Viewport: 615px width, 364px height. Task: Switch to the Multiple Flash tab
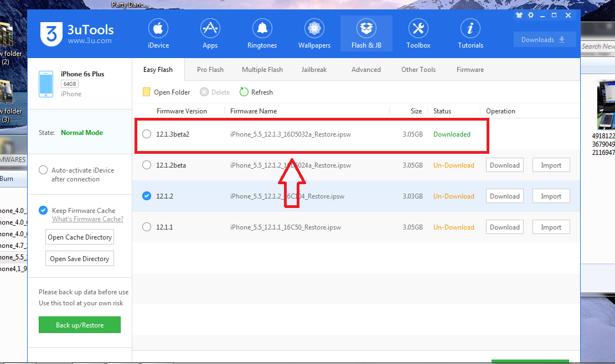coord(262,69)
